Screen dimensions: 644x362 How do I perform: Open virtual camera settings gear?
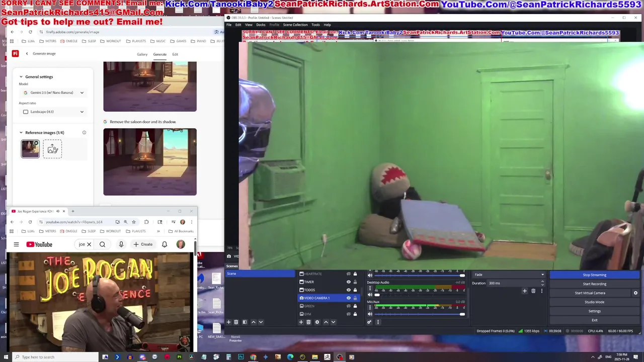pos(635,293)
